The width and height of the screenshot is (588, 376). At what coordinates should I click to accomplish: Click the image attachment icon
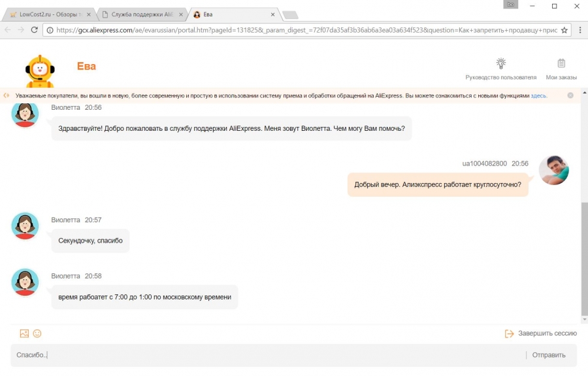click(24, 333)
